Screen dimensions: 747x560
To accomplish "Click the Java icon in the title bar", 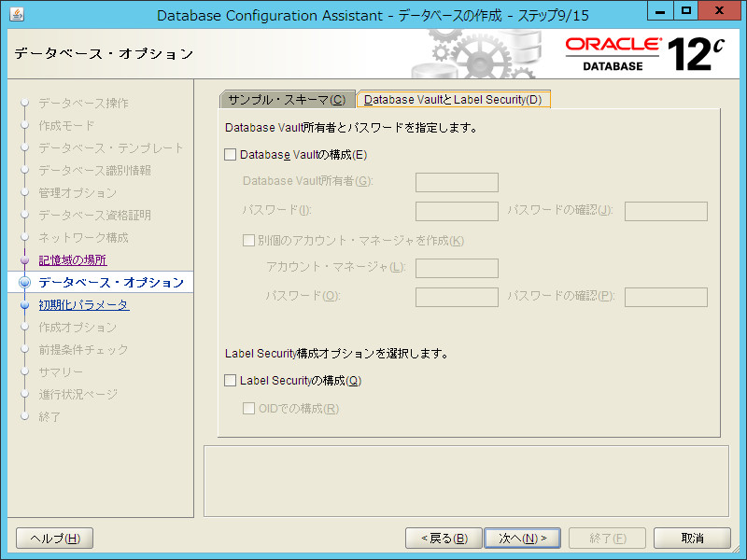I will coord(16,14).
